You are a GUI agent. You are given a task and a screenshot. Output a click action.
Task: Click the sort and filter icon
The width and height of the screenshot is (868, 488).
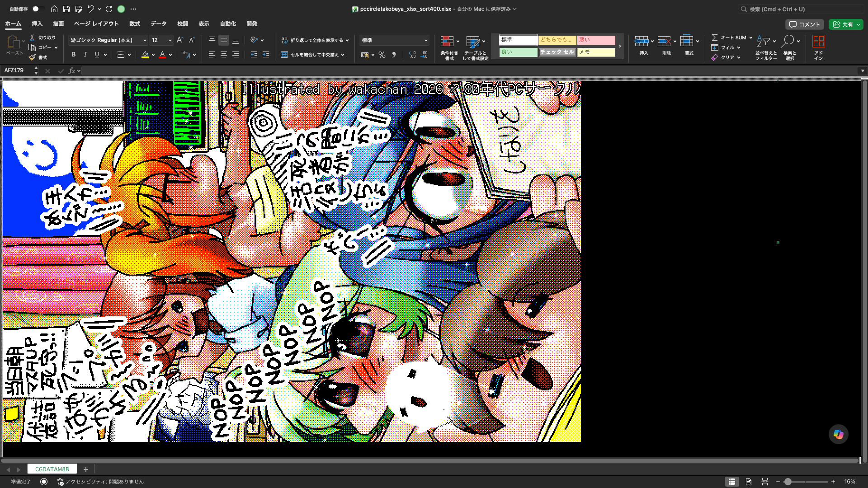click(764, 41)
